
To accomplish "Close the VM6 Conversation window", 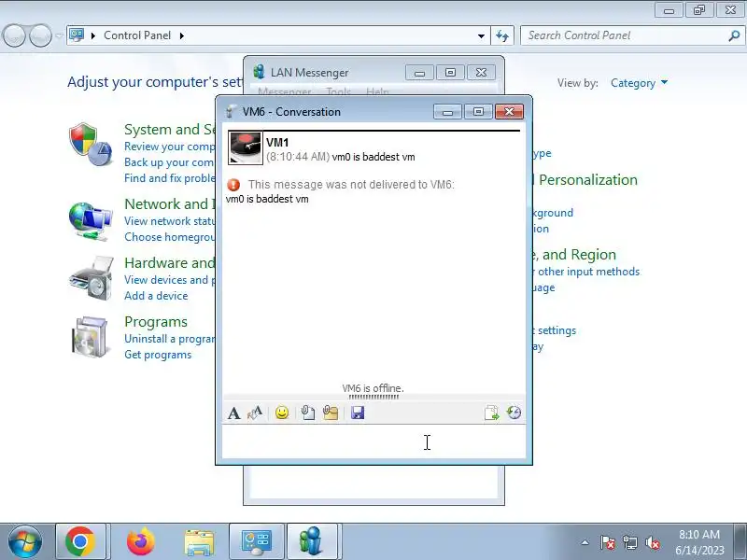I will [x=509, y=111].
